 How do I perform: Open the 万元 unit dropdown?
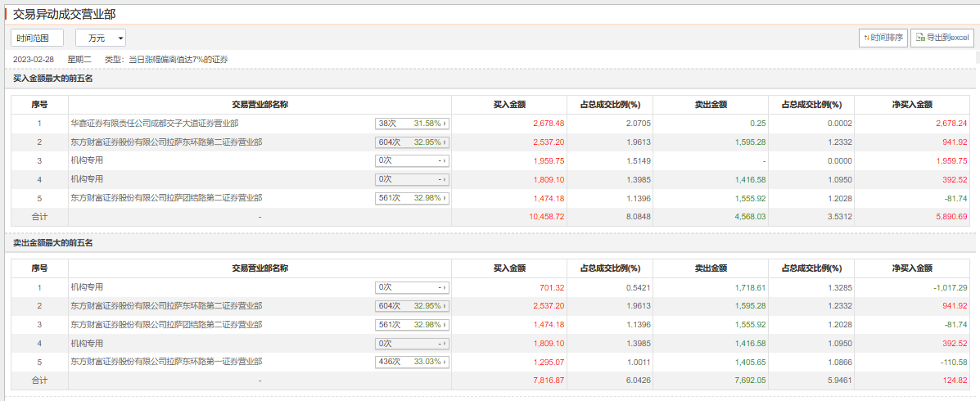(x=101, y=38)
